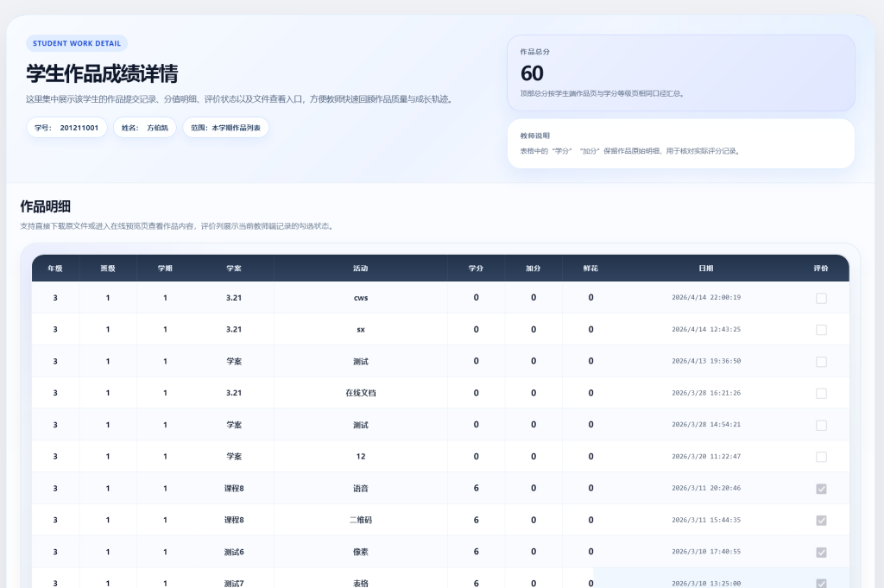Click the 范围:本学期作品列表 chip
This screenshot has height=588, width=884.
[225, 128]
